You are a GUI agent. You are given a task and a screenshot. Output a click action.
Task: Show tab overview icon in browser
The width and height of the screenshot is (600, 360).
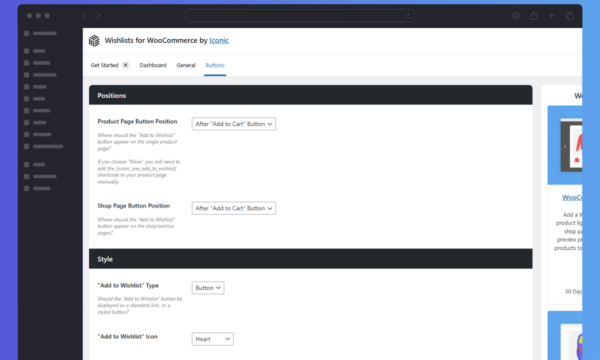570,16
